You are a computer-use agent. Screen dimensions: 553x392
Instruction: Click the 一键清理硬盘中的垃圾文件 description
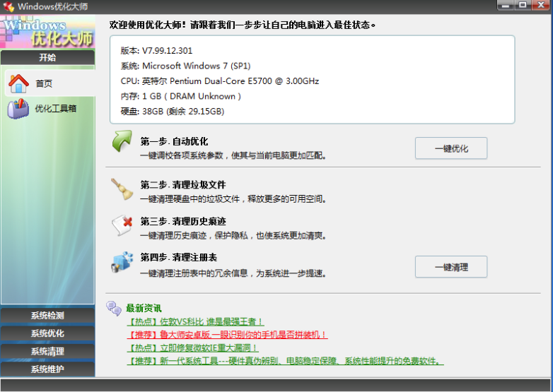[x=233, y=199]
